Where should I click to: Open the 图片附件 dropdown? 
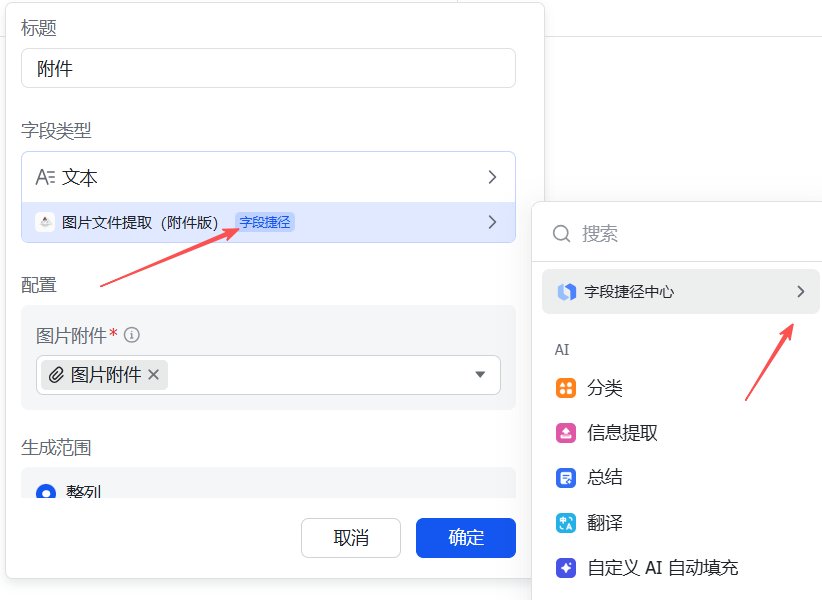[x=482, y=374]
